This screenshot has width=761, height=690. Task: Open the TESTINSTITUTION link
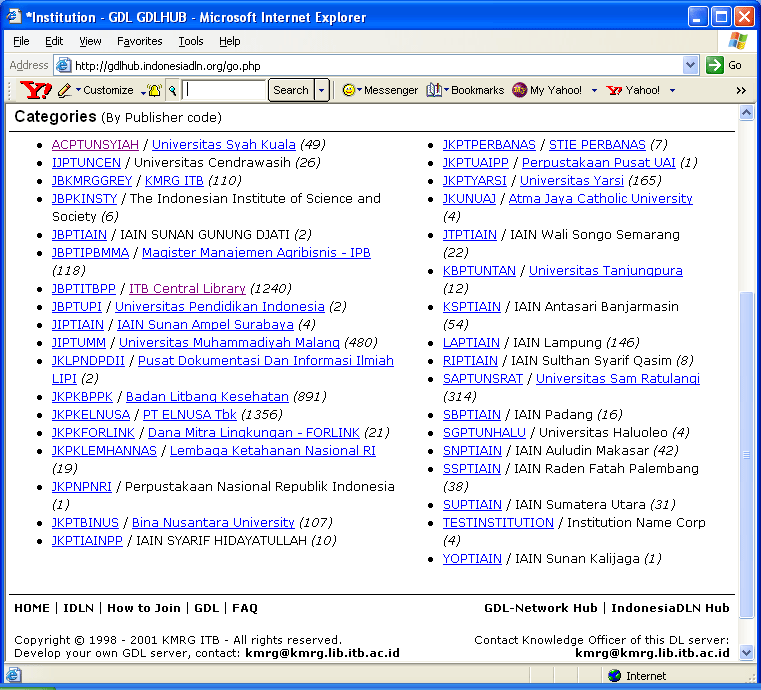[x=498, y=523]
